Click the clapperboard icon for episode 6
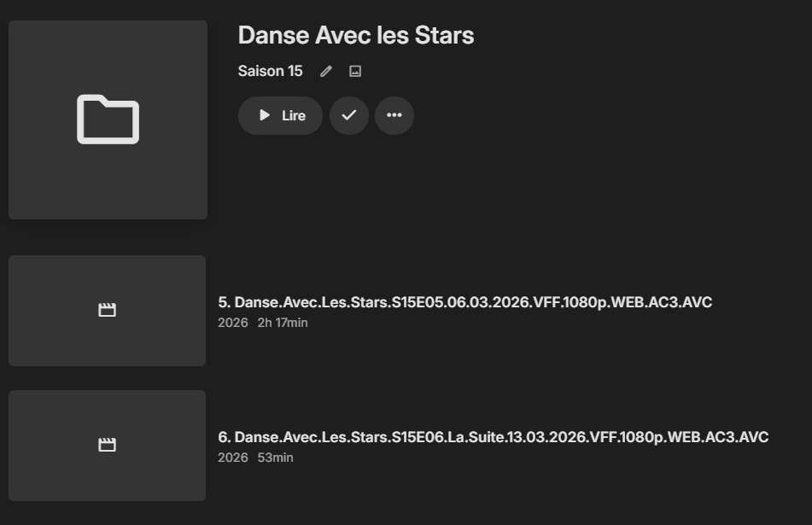 point(107,445)
